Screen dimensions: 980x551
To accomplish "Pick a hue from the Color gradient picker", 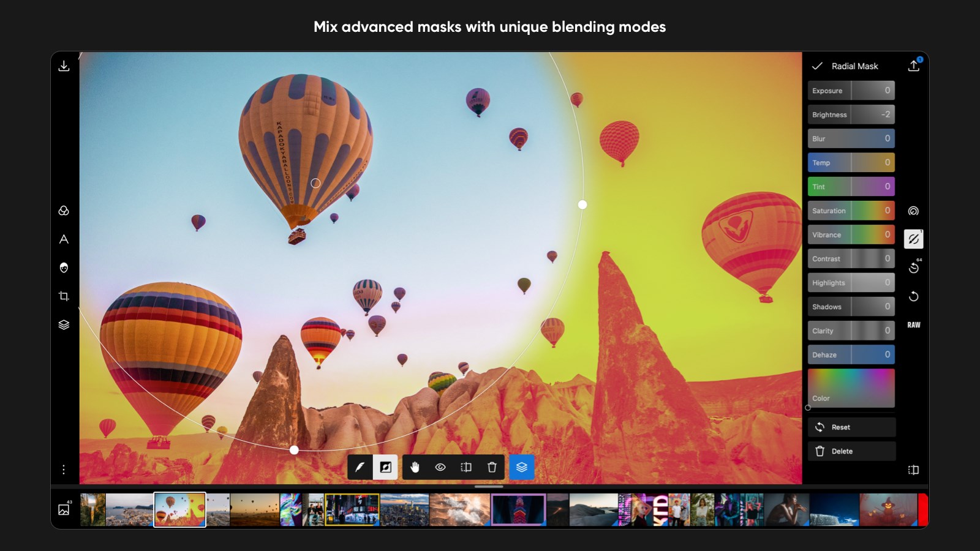I will (851, 384).
